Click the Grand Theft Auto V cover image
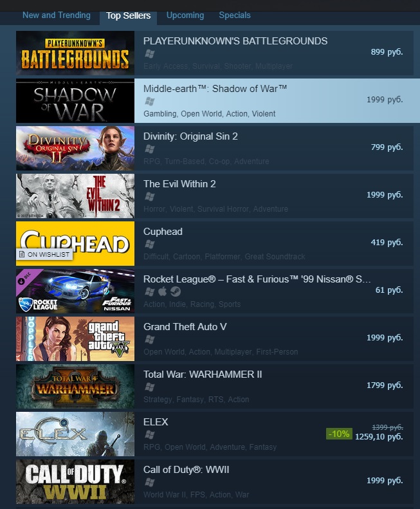Image resolution: width=420 pixels, height=509 pixels. pos(75,338)
